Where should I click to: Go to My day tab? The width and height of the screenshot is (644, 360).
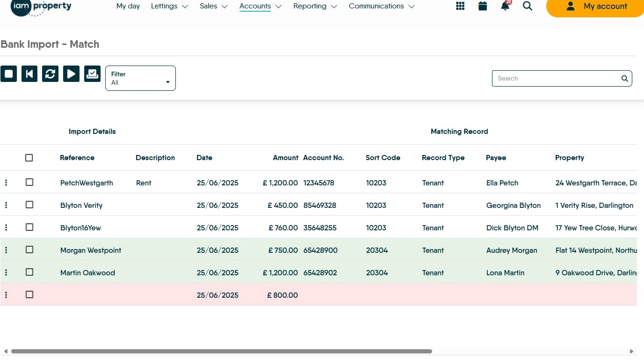point(128,6)
